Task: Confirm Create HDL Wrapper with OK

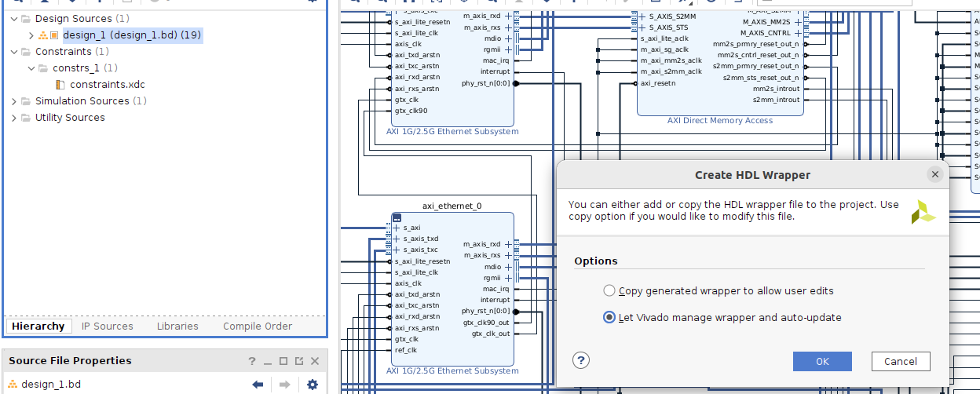Action: (x=822, y=361)
